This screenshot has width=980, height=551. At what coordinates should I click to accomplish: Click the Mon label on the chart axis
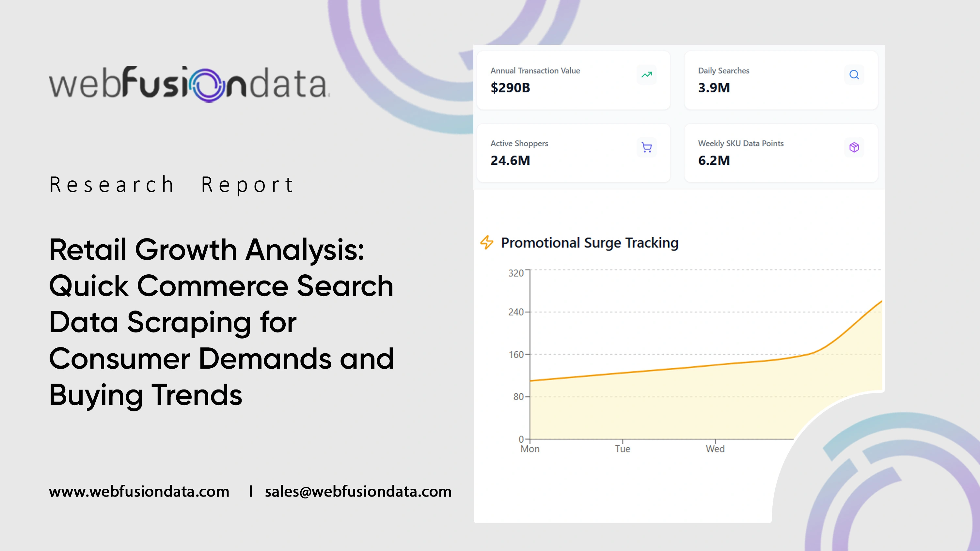(530, 449)
